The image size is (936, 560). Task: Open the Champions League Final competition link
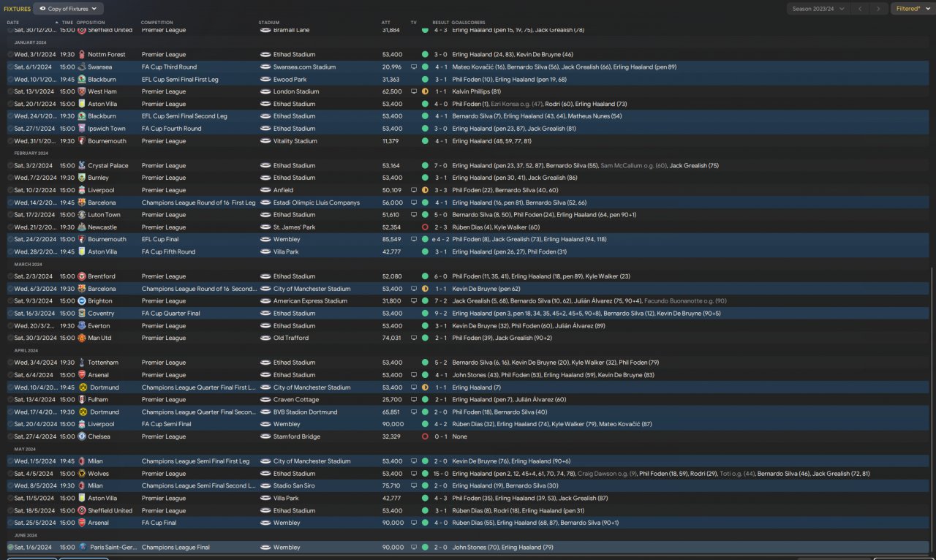pyautogui.click(x=175, y=548)
